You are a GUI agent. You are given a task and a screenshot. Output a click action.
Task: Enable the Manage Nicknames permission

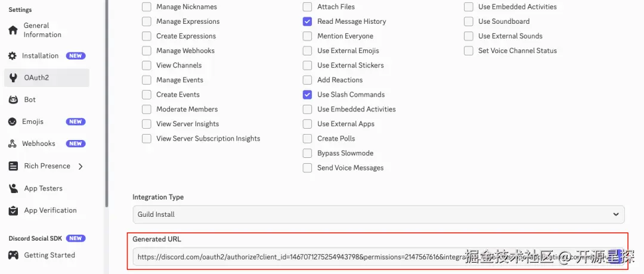(x=147, y=7)
